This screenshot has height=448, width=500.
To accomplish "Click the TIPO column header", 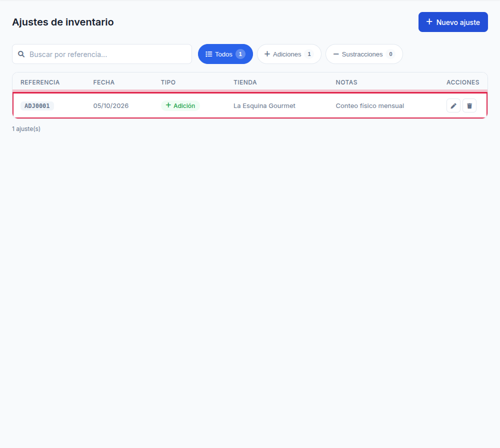I will (x=168, y=82).
